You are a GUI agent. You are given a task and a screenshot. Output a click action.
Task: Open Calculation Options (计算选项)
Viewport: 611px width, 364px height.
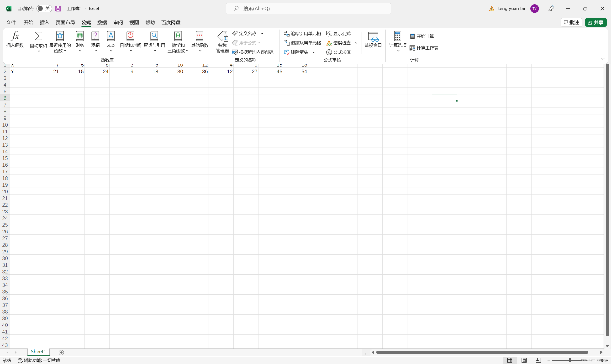click(398, 42)
